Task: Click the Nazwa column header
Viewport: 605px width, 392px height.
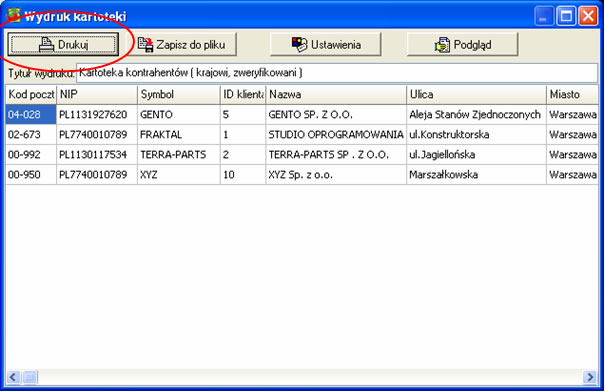Action: pyautogui.click(x=336, y=95)
